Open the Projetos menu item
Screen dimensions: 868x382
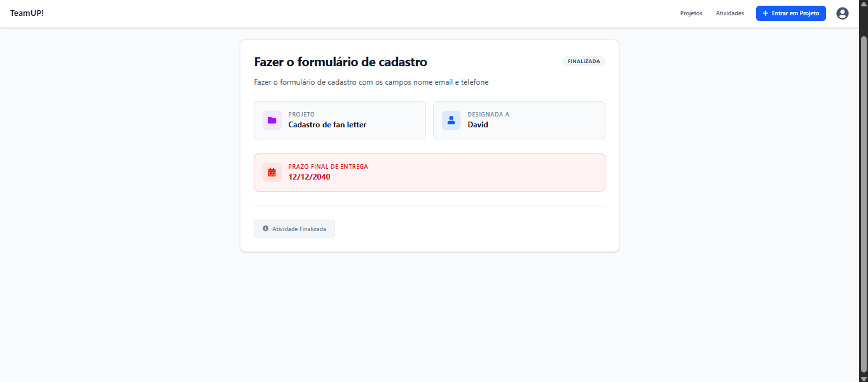pos(691,13)
